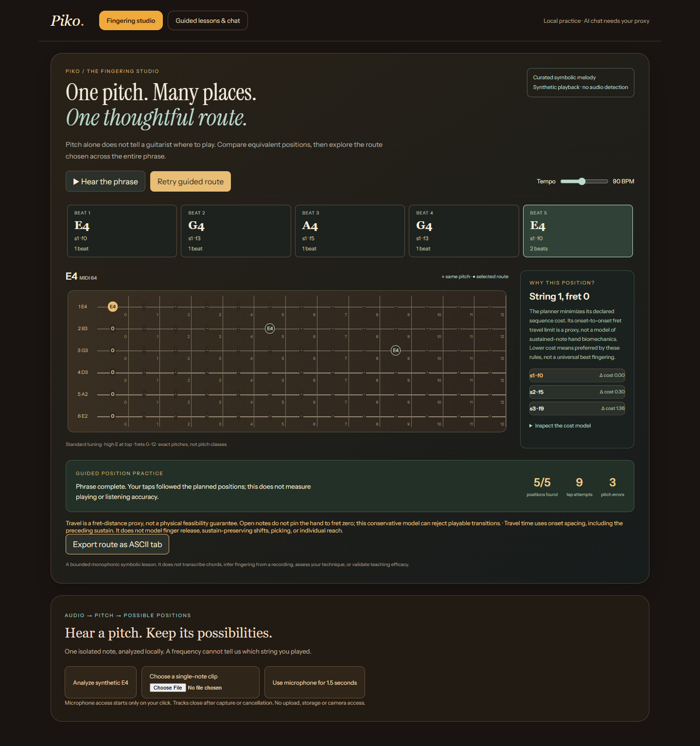Tap the open-string circle on 3 G3

click(113, 351)
